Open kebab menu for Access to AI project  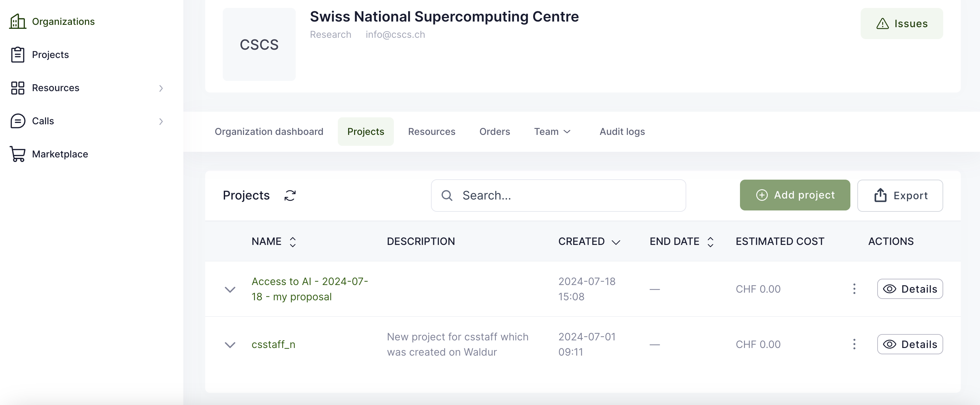coord(854,289)
